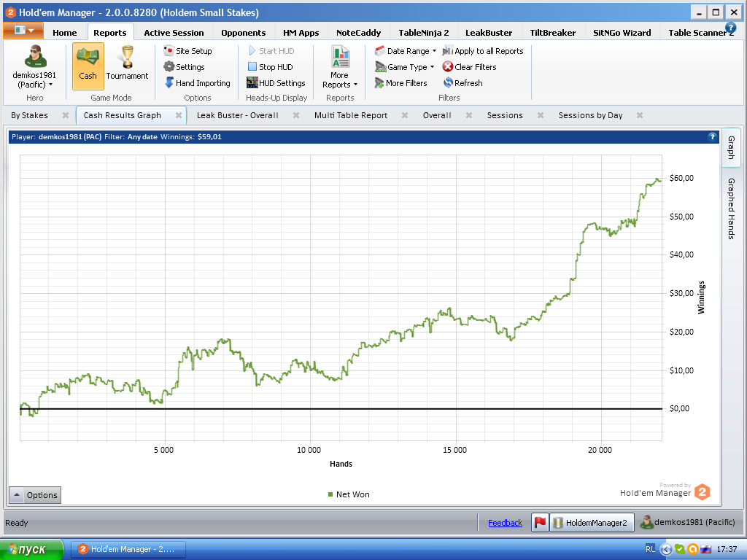Close the Overall report tab
The height and width of the screenshot is (560, 747).
469,115
